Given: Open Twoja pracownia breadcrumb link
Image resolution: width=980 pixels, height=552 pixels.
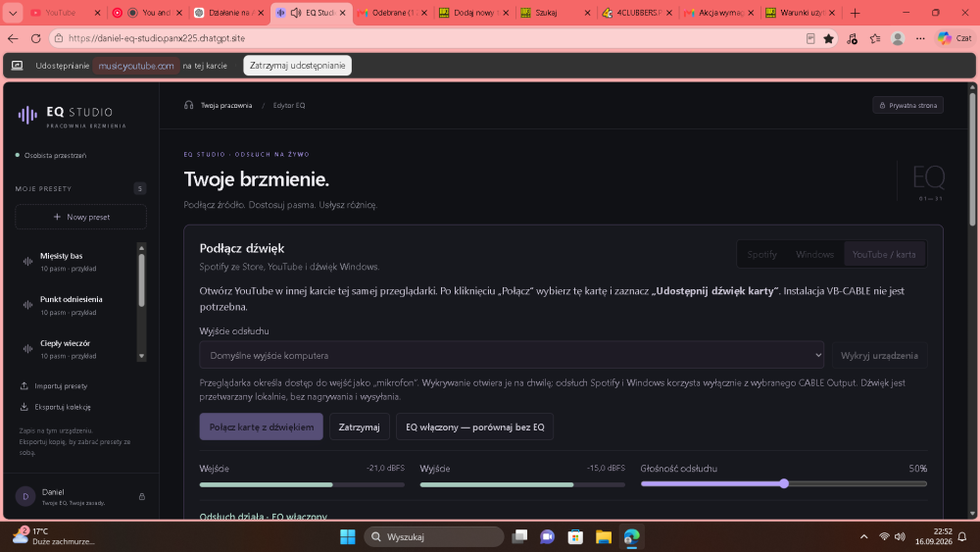Looking at the screenshot, I should click(226, 105).
